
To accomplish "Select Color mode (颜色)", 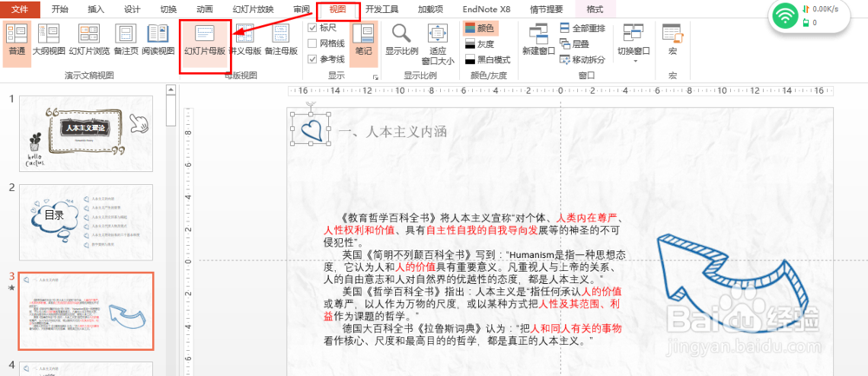I will point(481,29).
